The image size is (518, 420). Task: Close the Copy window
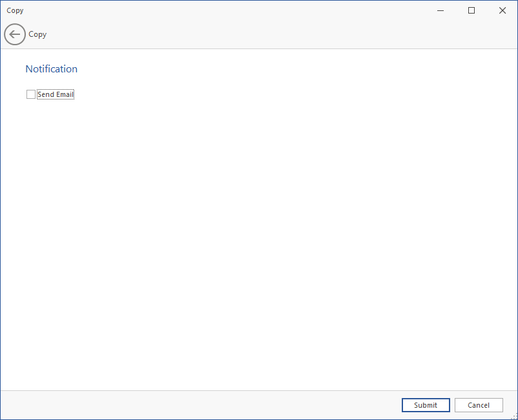coord(502,10)
